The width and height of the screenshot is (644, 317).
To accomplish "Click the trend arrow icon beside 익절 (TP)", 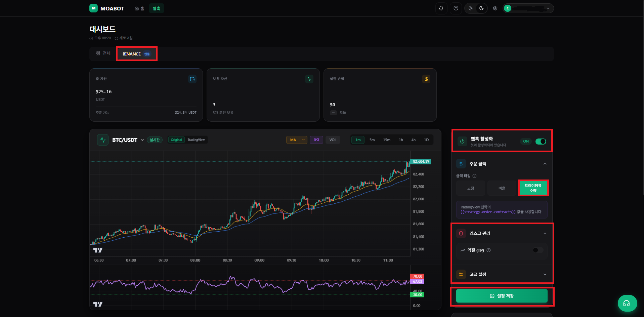I will point(463,250).
